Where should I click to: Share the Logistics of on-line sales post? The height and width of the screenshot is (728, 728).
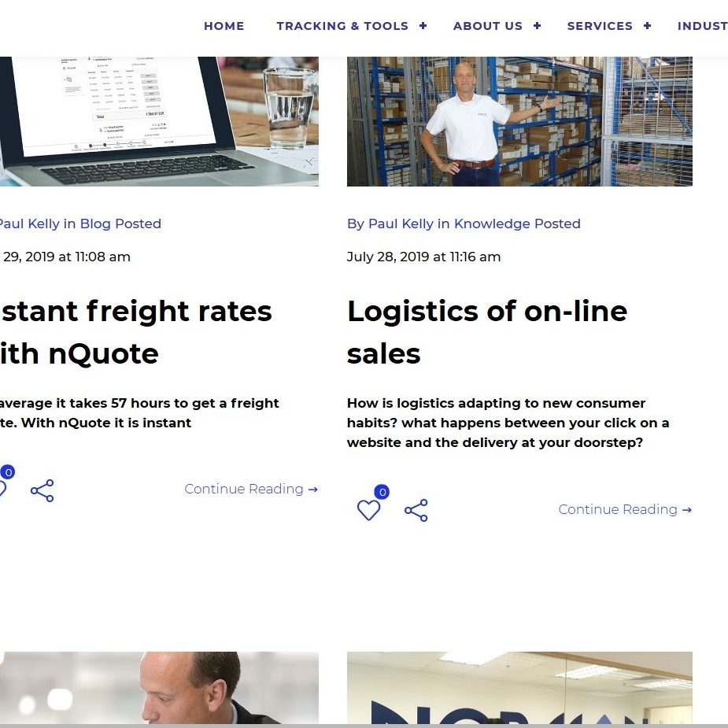coord(416,510)
